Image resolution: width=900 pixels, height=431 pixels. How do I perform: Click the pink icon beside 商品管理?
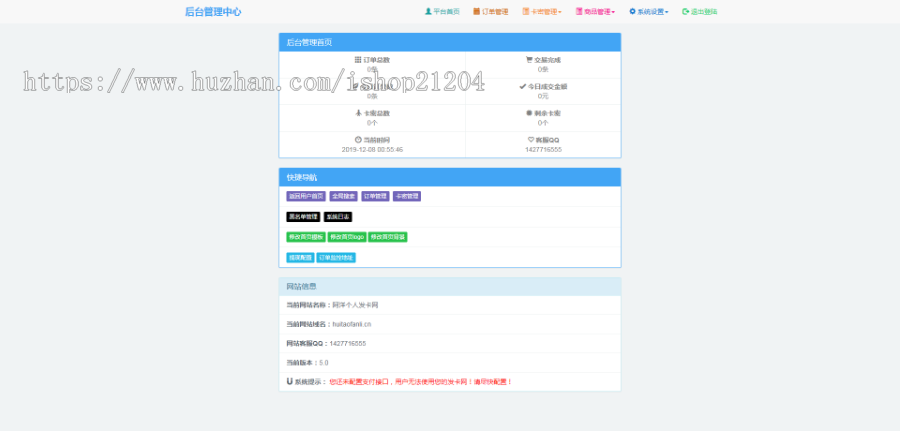579,11
